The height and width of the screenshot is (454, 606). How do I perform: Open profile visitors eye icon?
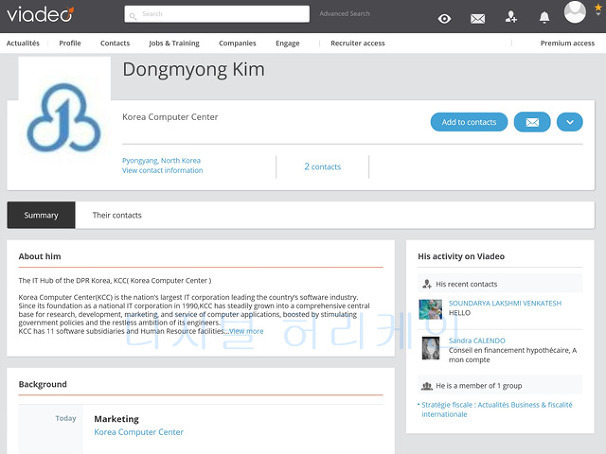coord(444,19)
